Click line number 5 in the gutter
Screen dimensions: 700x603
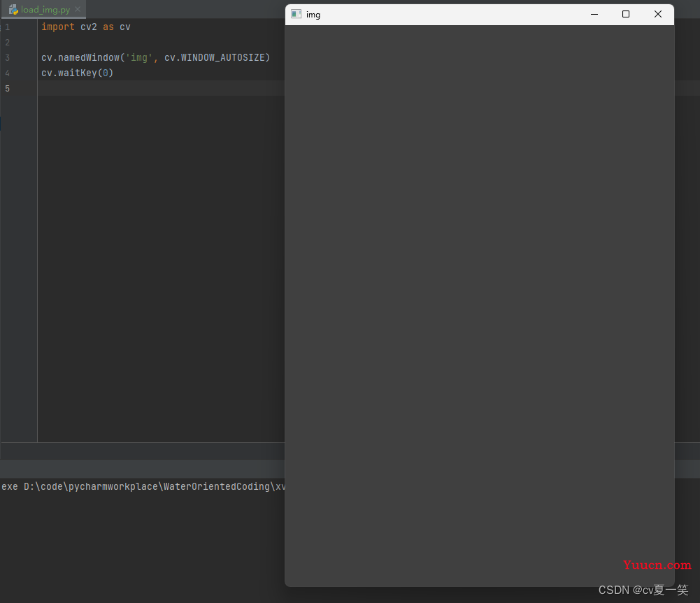7,88
